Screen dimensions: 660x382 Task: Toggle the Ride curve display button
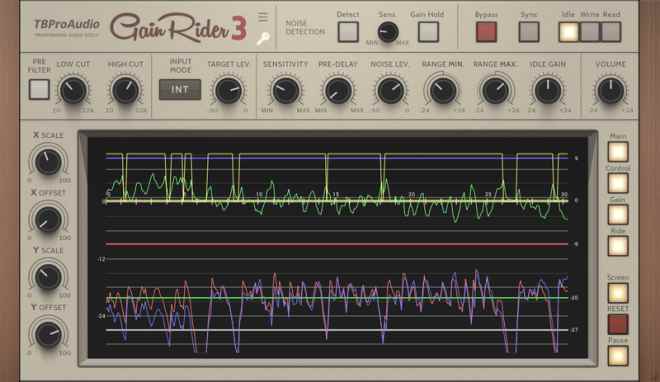tap(618, 246)
